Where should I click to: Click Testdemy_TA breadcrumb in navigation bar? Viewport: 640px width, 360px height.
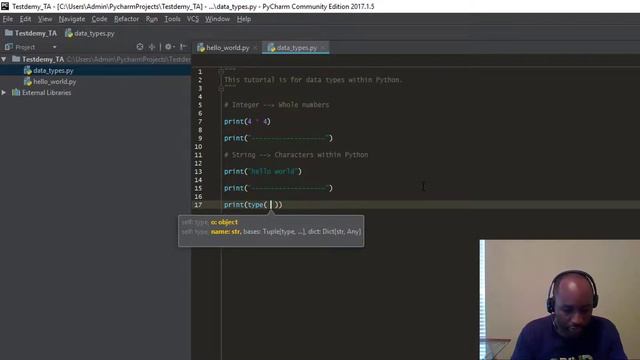[x=31, y=33]
